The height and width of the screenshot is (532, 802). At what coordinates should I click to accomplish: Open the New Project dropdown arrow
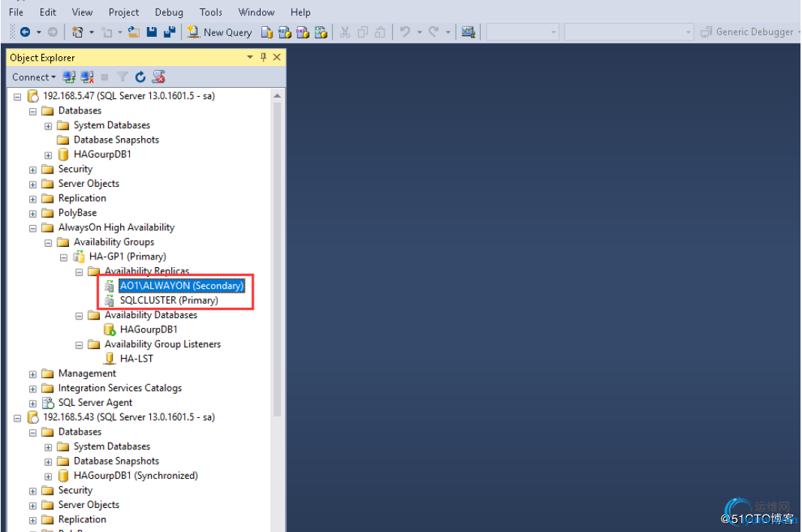point(92,32)
